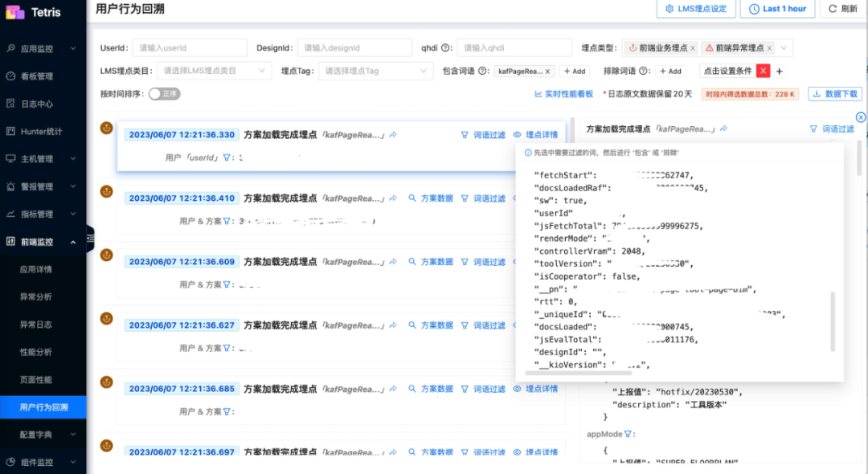This screenshot has height=474, width=868.
Task: Open 埋点详情 on 12:21:36.330 entry
Action: point(535,135)
